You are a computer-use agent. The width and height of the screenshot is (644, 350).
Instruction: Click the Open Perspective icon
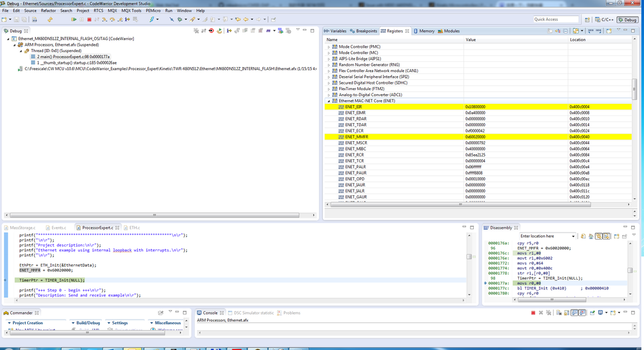587,19
